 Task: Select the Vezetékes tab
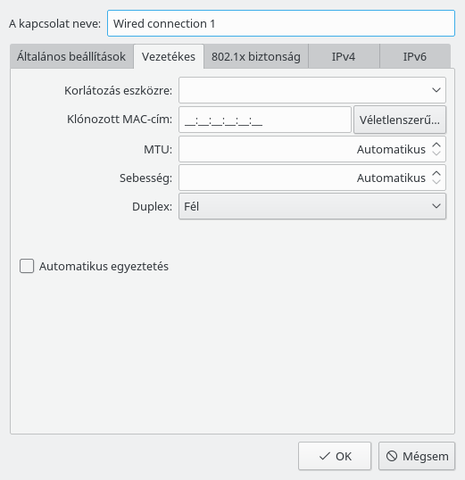(169, 57)
